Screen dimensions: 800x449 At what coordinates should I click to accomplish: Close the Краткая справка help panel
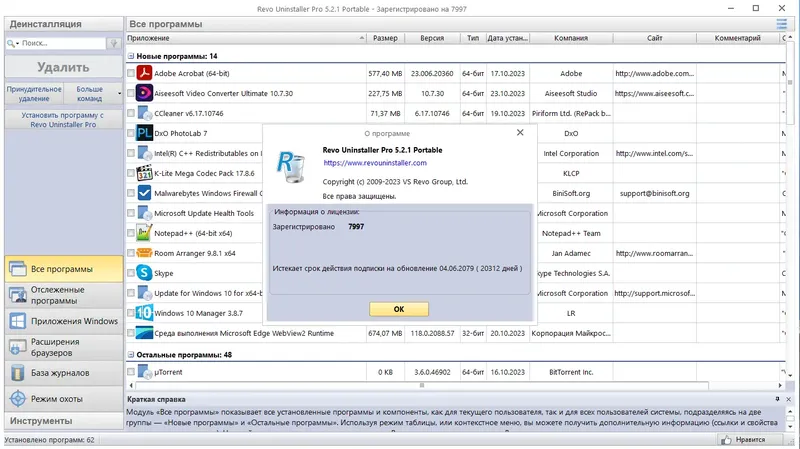click(x=788, y=399)
